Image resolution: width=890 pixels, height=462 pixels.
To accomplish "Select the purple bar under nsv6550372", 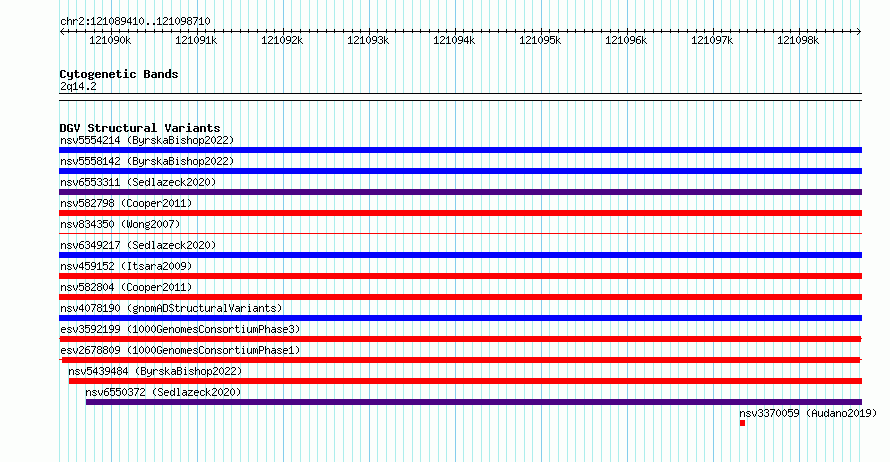I will coord(474,402).
